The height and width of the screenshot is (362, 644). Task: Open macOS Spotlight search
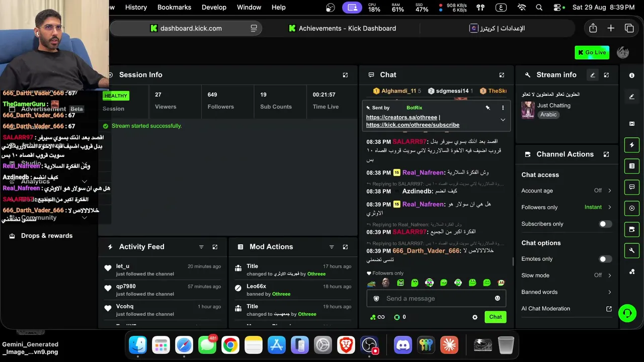tap(539, 7)
